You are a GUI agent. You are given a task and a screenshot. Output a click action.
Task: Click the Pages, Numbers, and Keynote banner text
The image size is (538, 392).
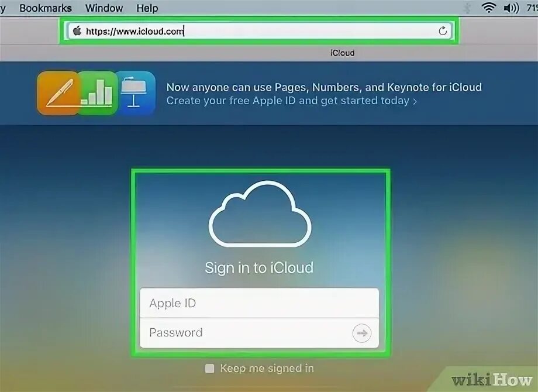(x=324, y=87)
